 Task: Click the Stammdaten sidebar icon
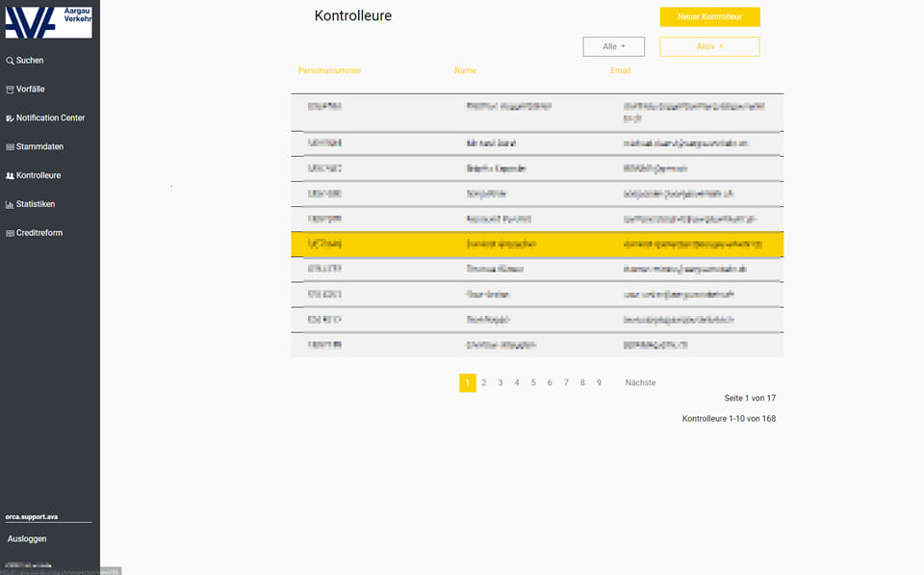(x=10, y=147)
